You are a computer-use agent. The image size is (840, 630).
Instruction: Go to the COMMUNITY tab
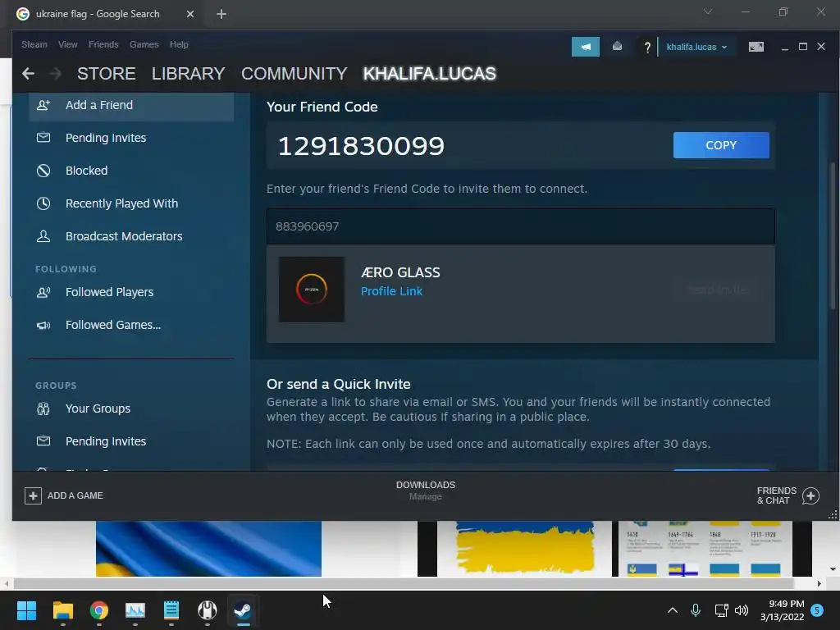(294, 73)
